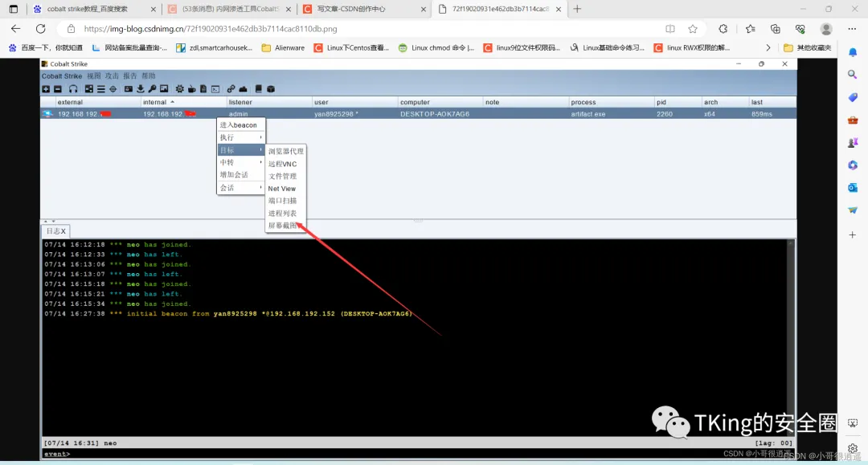Sort by the external column header
The height and width of the screenshot is (465, 868).
(98, 102)
